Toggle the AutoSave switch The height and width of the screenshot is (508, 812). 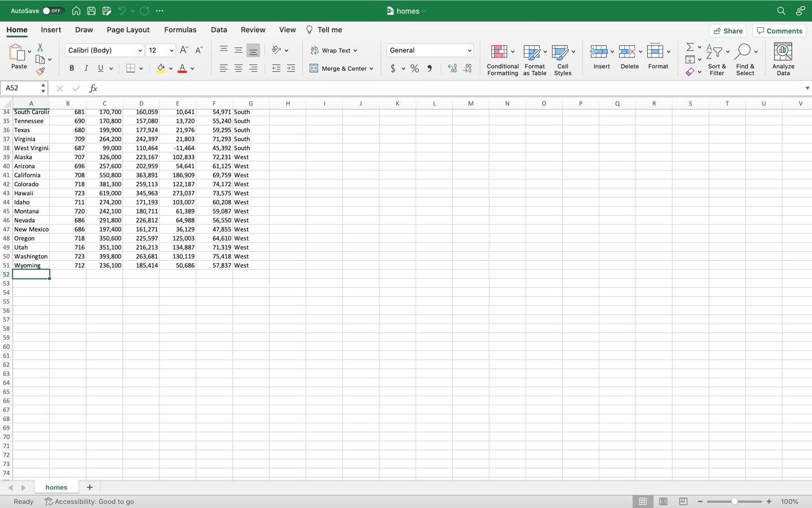pyautogui.click(x=54, y=11)
